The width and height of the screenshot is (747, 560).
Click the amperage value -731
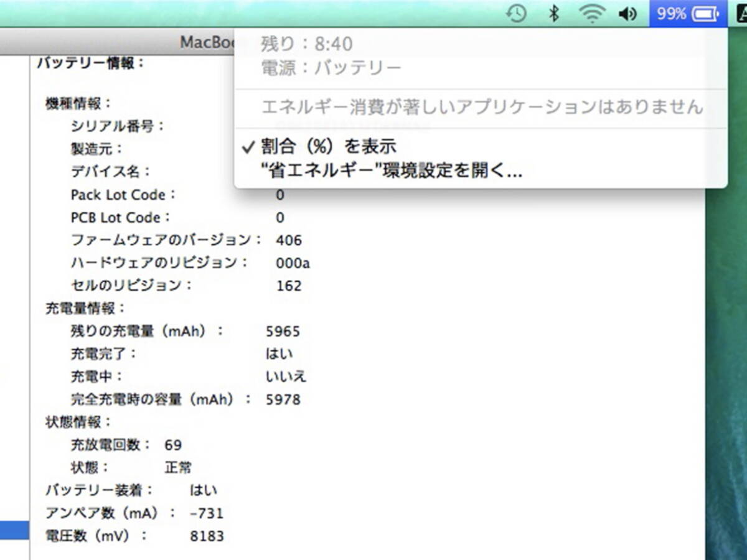click(206, 513)
